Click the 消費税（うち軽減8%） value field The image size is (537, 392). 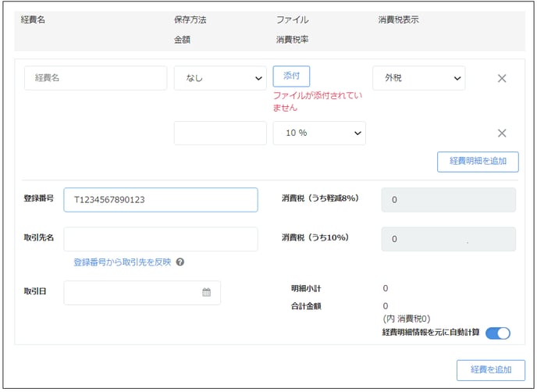(448, 200)
